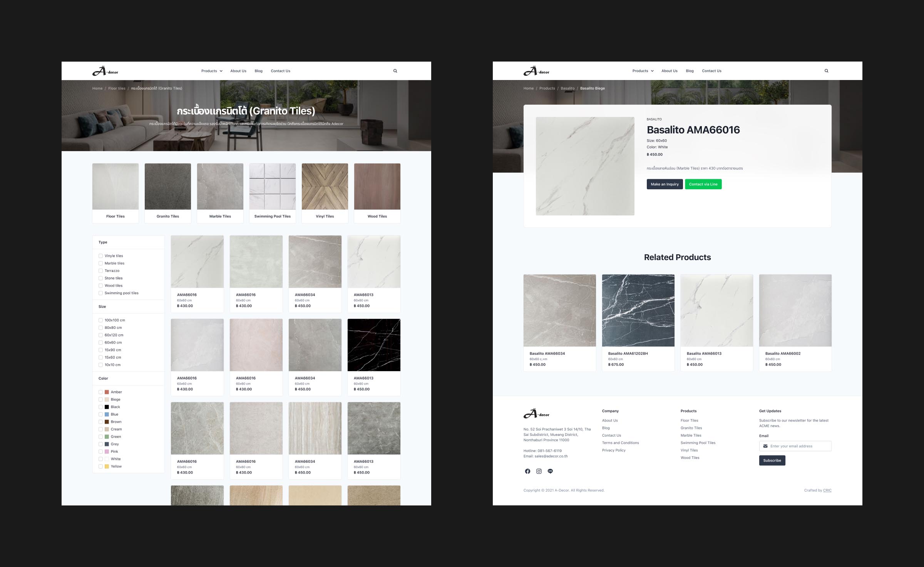Enable the 60x60 cm size filter
This screenshot has width=924, height=567.
[100, 343]
